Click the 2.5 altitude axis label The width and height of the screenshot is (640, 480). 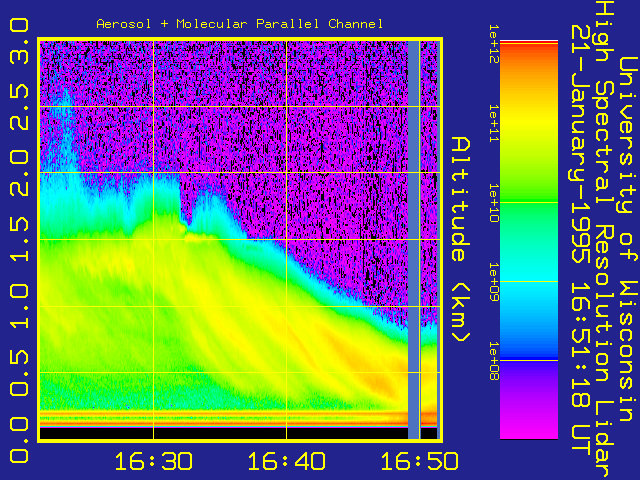[x=19, y=107]
